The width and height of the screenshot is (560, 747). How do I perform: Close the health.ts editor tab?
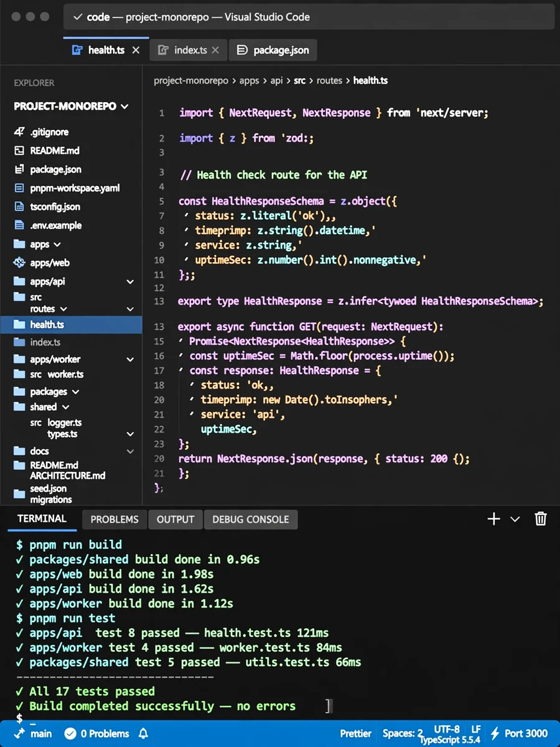click(x=136, y=50)
